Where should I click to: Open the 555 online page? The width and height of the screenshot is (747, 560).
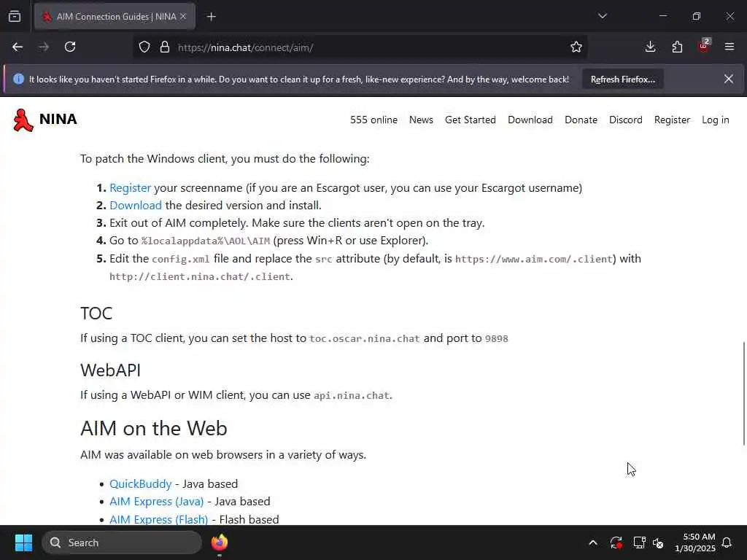point(374,120)
